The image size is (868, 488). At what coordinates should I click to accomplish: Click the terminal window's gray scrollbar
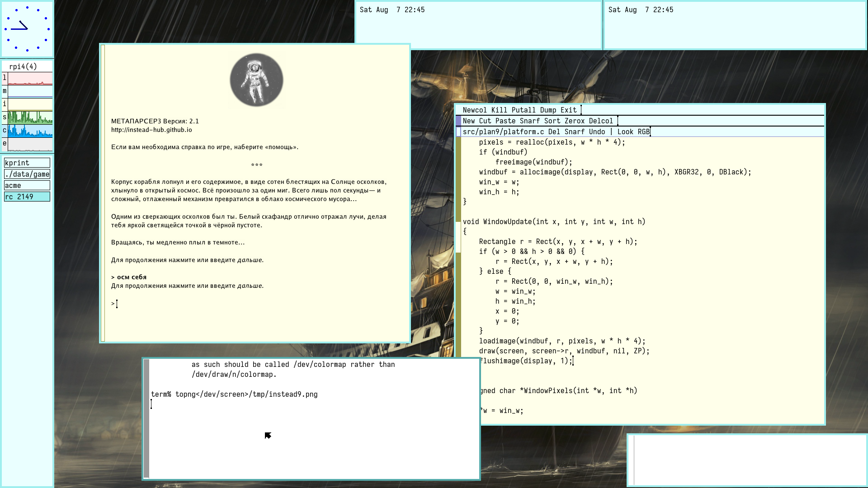146,418
